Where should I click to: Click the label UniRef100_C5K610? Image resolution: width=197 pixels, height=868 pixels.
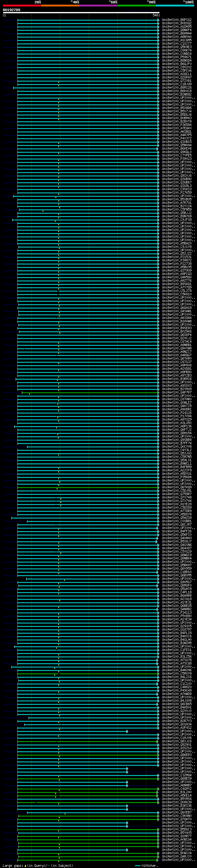point(177,294)
